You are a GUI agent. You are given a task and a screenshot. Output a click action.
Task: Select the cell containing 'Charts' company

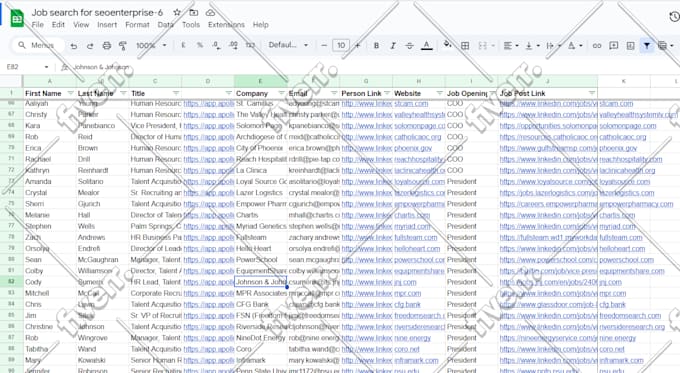click(x=261, y=215)
